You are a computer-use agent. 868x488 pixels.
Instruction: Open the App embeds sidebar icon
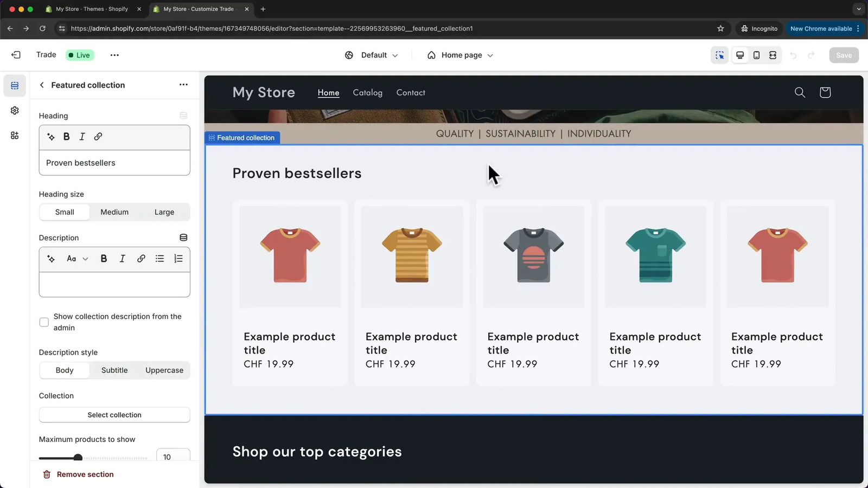click(15, 136)
